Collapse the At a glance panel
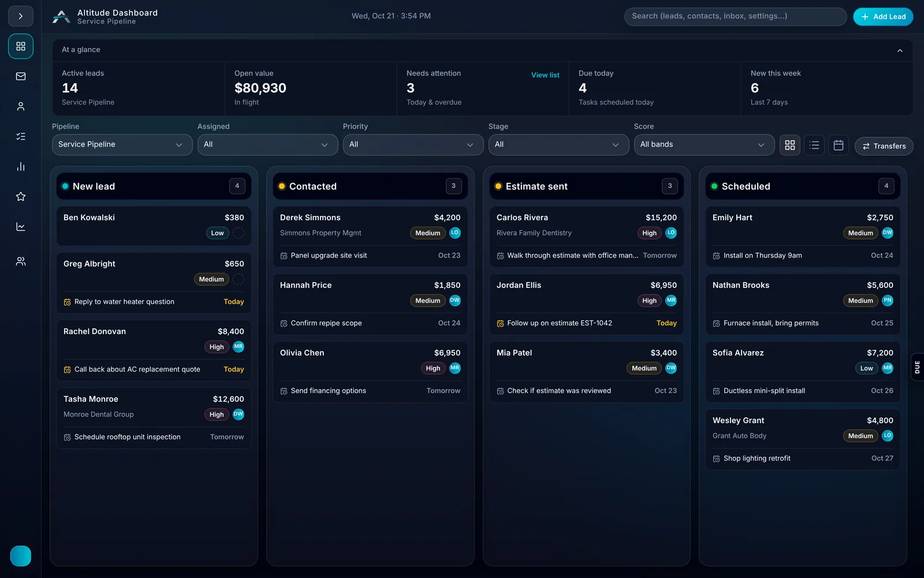This screenshot has height=578, width=924. pyautogui.click(x=900, y=50)
